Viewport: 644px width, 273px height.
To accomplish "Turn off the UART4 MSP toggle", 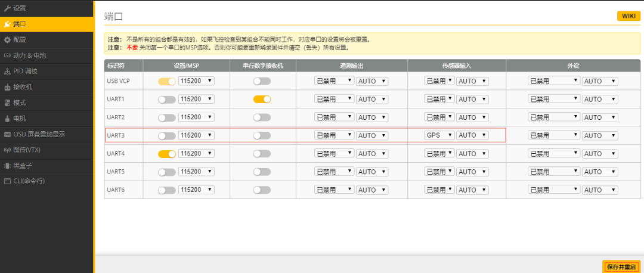I will point(166,154).
